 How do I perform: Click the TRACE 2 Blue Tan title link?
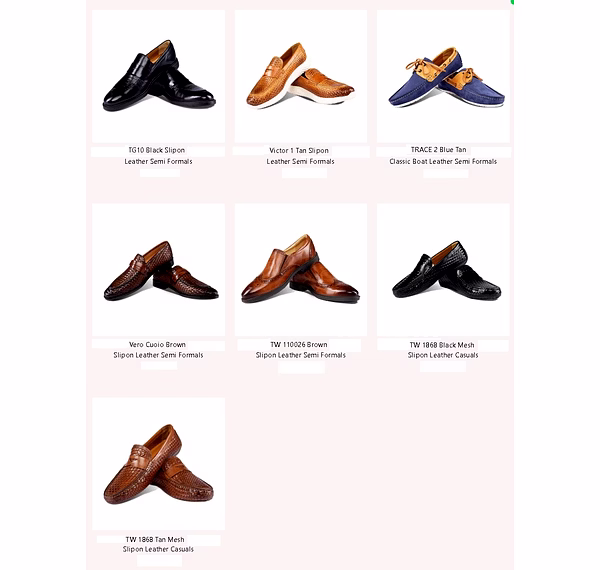coord(439,150)
